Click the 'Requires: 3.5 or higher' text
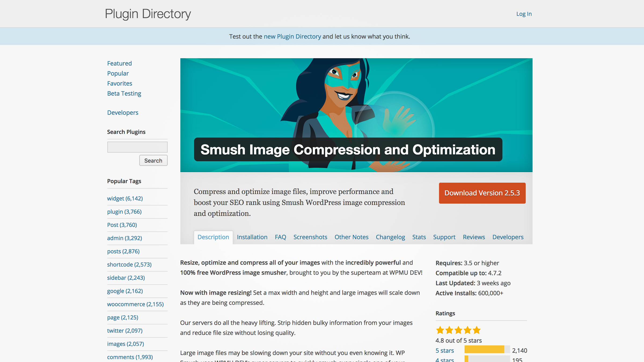Screen dimensions: 644x362 coord(467,263)
